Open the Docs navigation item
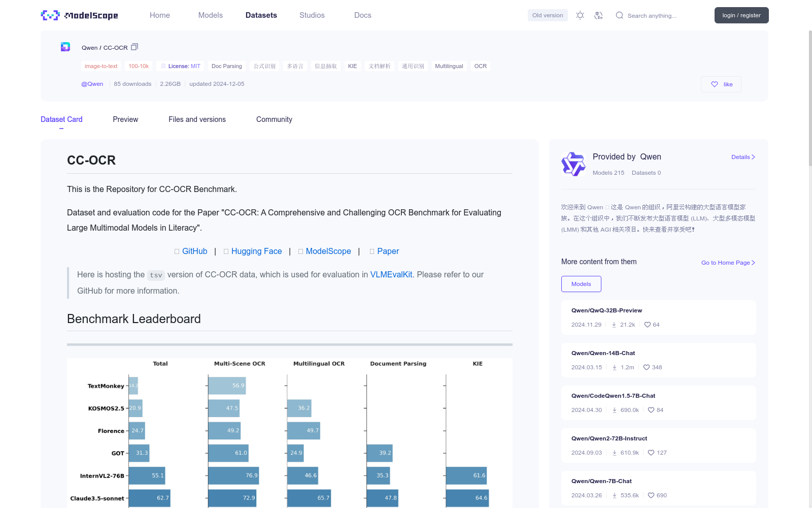This screenshot has width=812, height=508. pos(363,15)
